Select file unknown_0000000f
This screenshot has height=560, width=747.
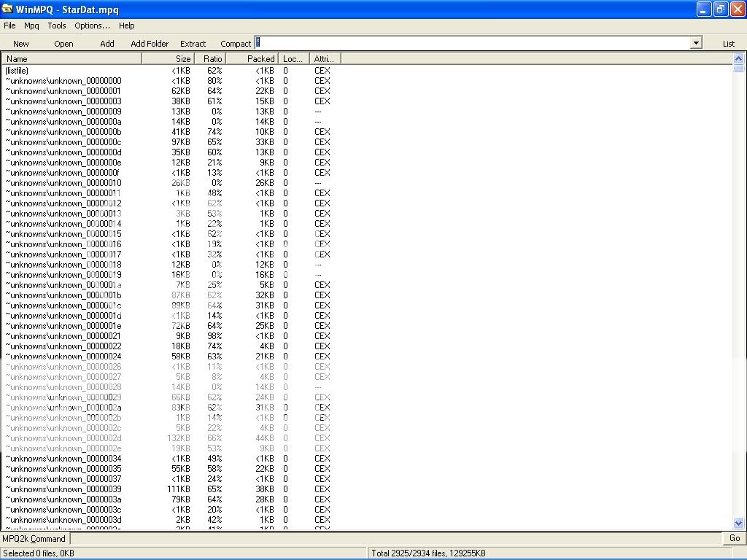point(63,173)
